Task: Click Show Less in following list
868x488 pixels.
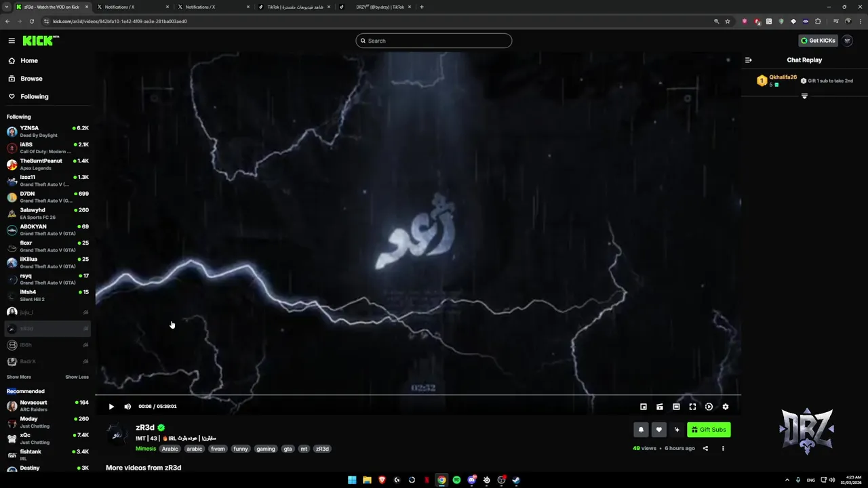Action: coord(77,377)
